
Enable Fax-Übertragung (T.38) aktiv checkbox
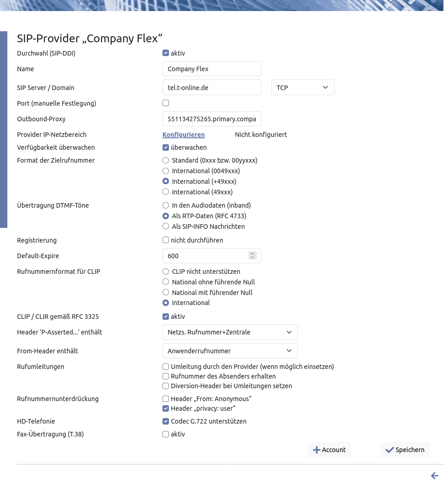[x=166, y=434]
